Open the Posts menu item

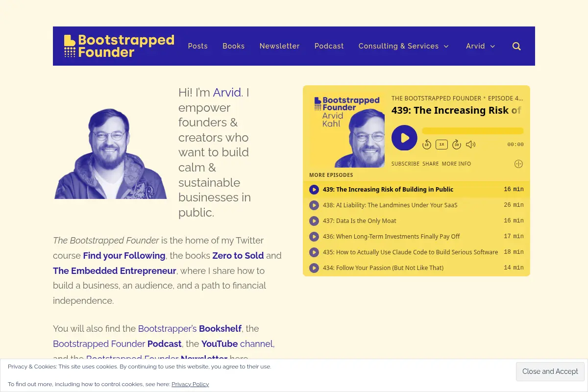click(x=198, y=46)
